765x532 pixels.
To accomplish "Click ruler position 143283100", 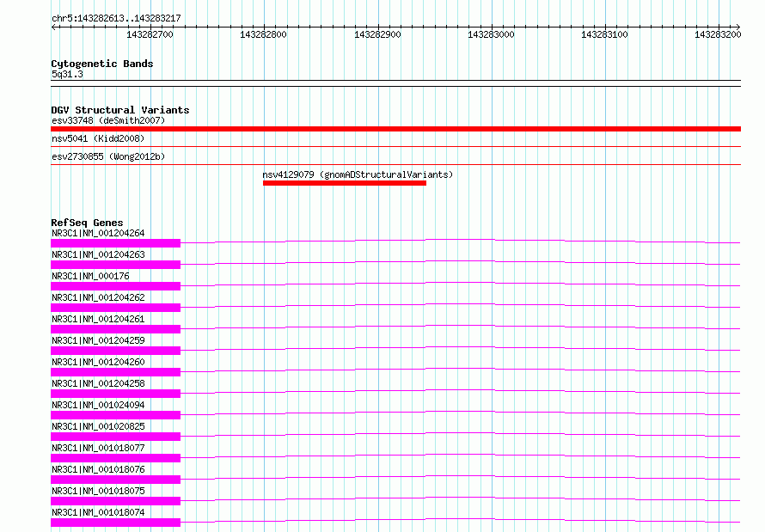I will [604, 34].
